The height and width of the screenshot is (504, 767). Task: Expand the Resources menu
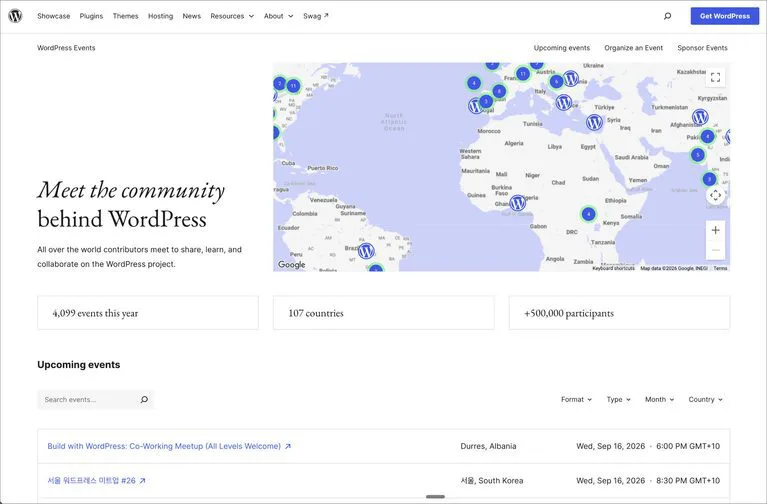point(232,16)
